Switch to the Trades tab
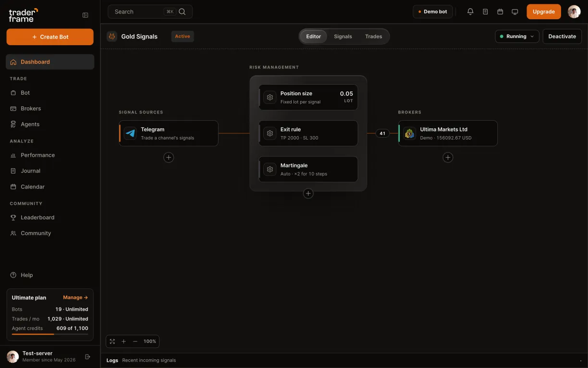Screen dimensions: 588x368 [373, 37]
